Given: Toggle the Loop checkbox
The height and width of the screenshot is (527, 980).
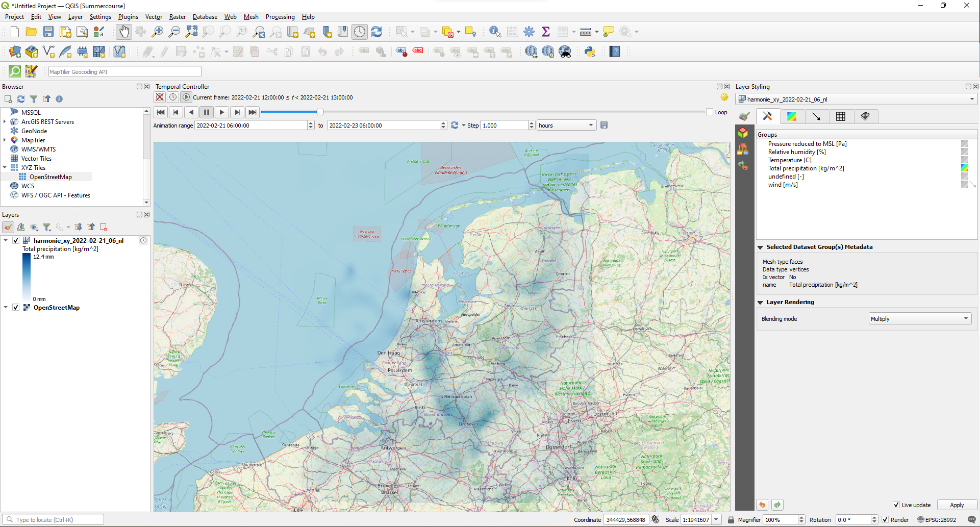Looking at the screenshot, I should 710,112.
